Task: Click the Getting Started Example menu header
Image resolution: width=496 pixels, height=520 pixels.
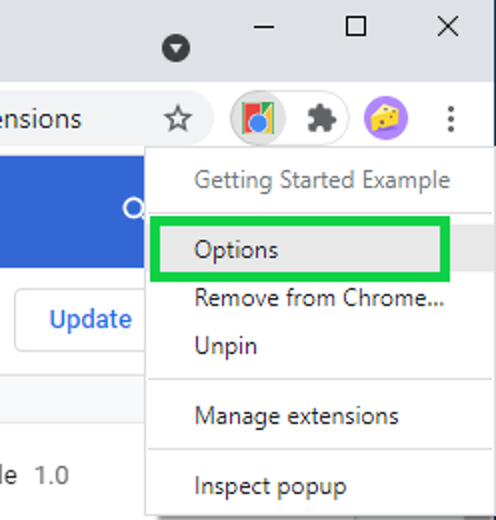Action: coord(322,180)
